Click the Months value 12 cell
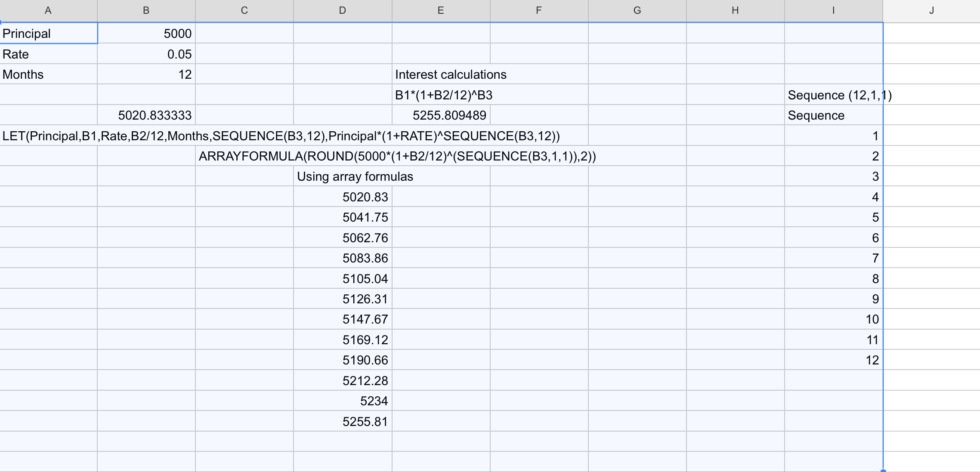This screenshot has height=472, width=980. click(146, 74)
